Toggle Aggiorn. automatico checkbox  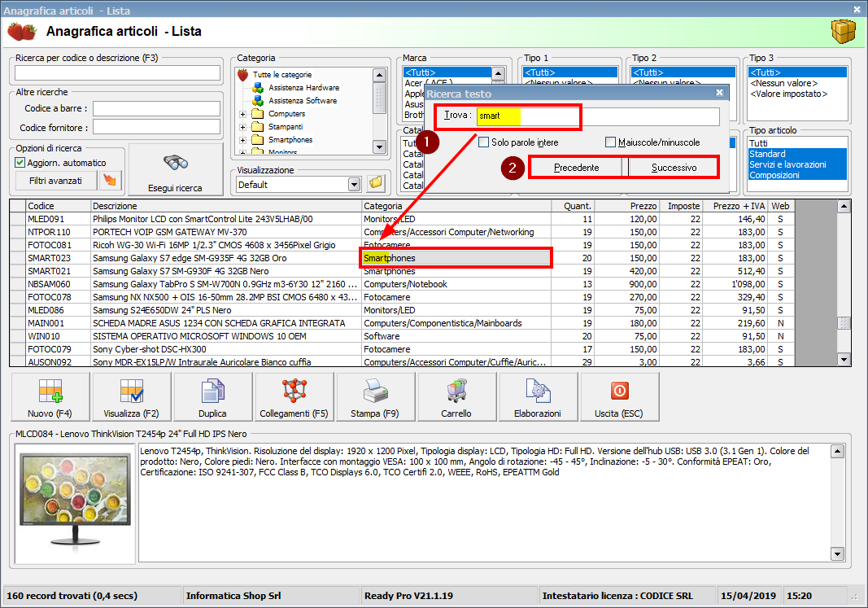pos(21,163)
